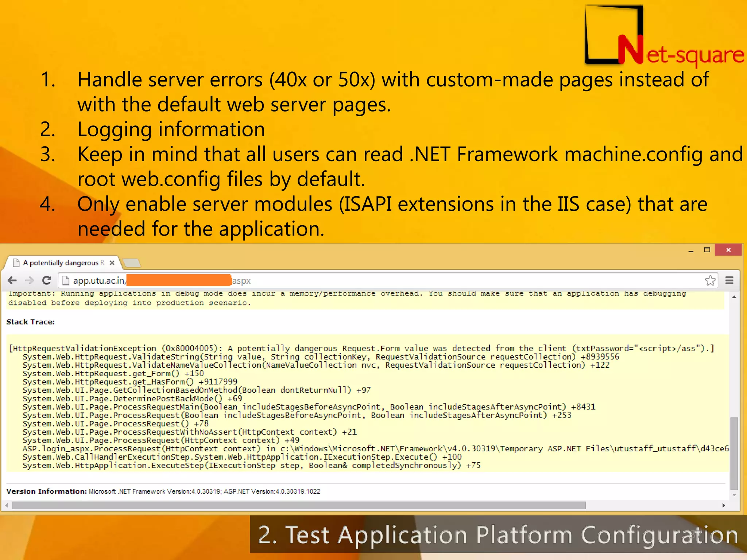Click the 'Version Information:' label

click(47, 491)
